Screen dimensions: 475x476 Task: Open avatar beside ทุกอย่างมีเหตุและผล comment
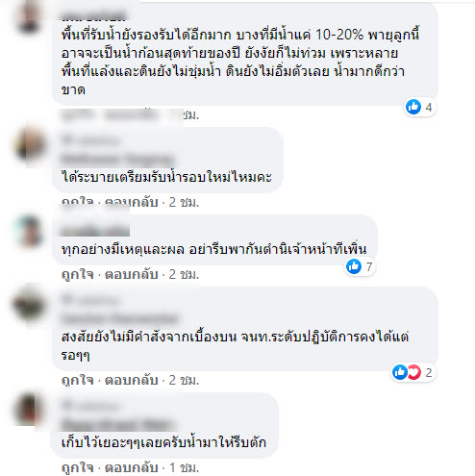click(30, 232)
